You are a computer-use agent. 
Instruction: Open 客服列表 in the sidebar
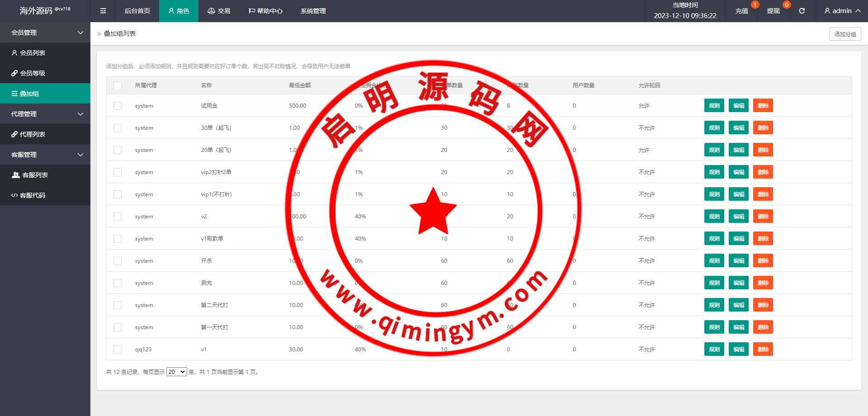pyautogui.click(x=30, y=175)
